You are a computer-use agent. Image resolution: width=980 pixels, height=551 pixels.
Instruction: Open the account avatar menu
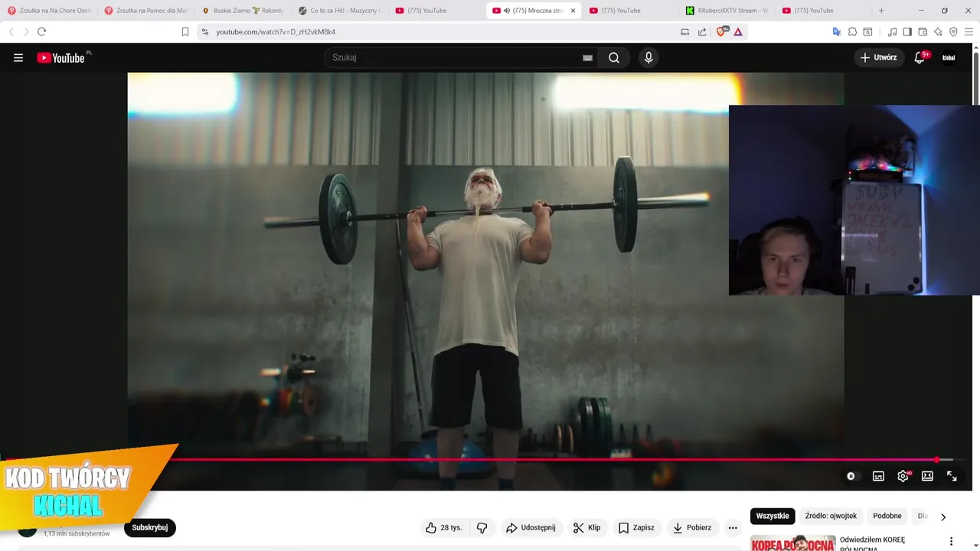pyautogui.click(x=949, y=57)
